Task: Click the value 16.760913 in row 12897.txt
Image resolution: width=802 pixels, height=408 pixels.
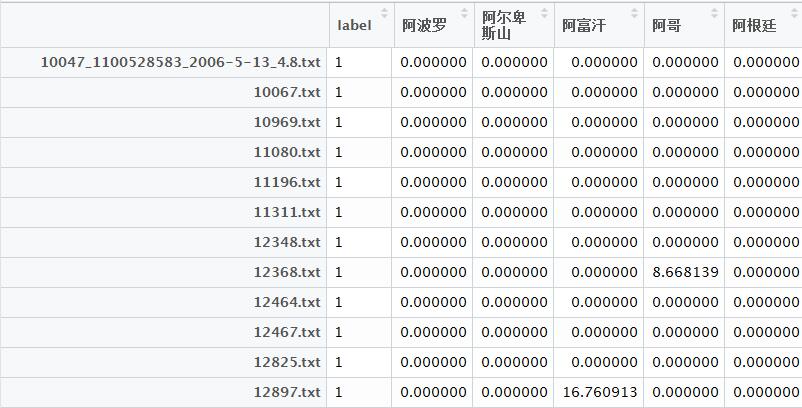Action: (x=600, y=393)
